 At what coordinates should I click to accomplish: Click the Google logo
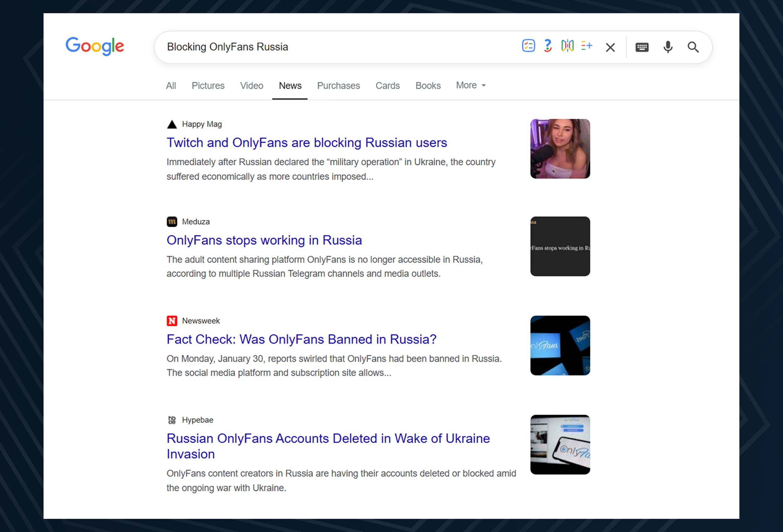(x=95, y=46)
